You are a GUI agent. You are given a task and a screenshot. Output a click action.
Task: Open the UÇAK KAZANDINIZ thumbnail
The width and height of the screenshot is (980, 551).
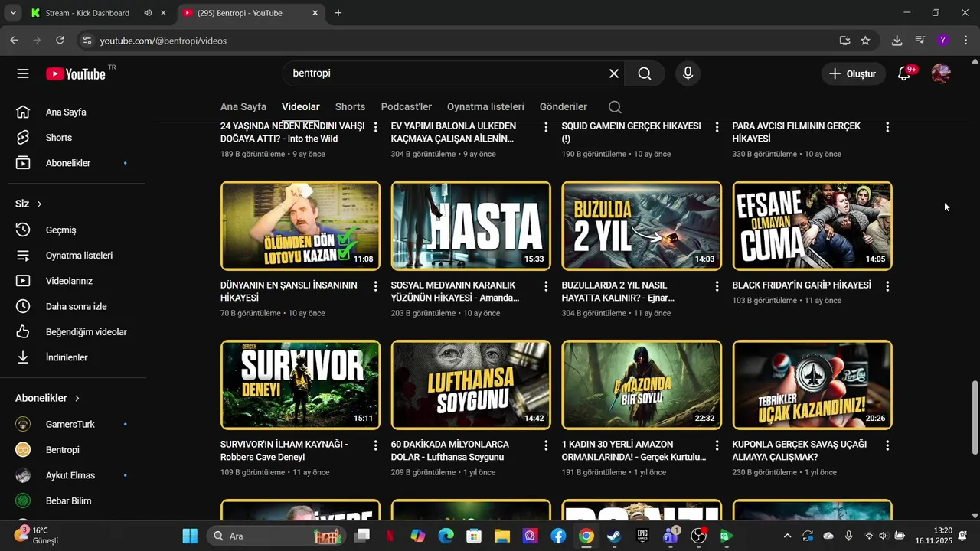click(812, 385)
